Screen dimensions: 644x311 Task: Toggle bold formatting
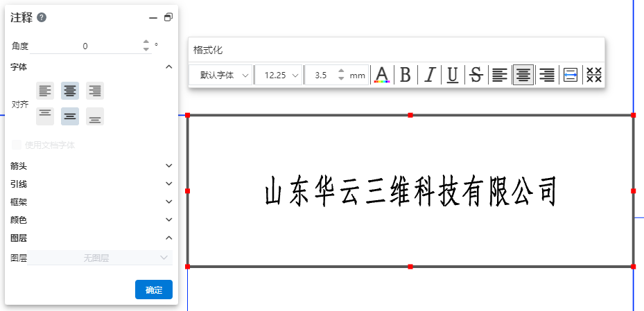[x=406, y=75]
